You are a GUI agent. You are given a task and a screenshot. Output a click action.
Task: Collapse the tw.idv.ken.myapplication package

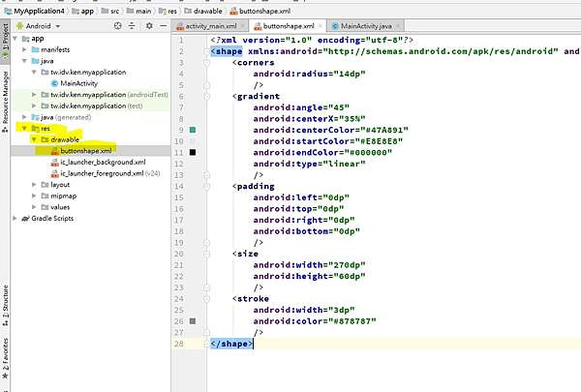pos(34,72)
